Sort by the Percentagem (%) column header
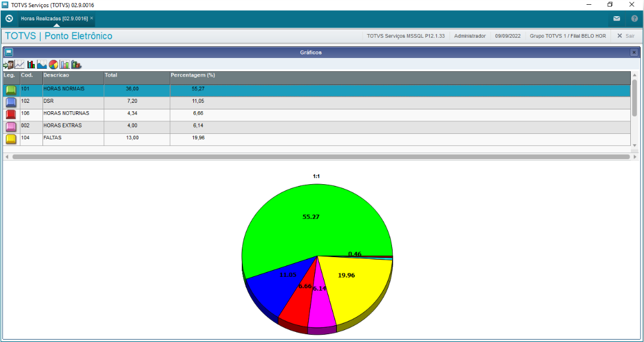The height and width of the screenshot is (342, 644). [x=400, y=78]
